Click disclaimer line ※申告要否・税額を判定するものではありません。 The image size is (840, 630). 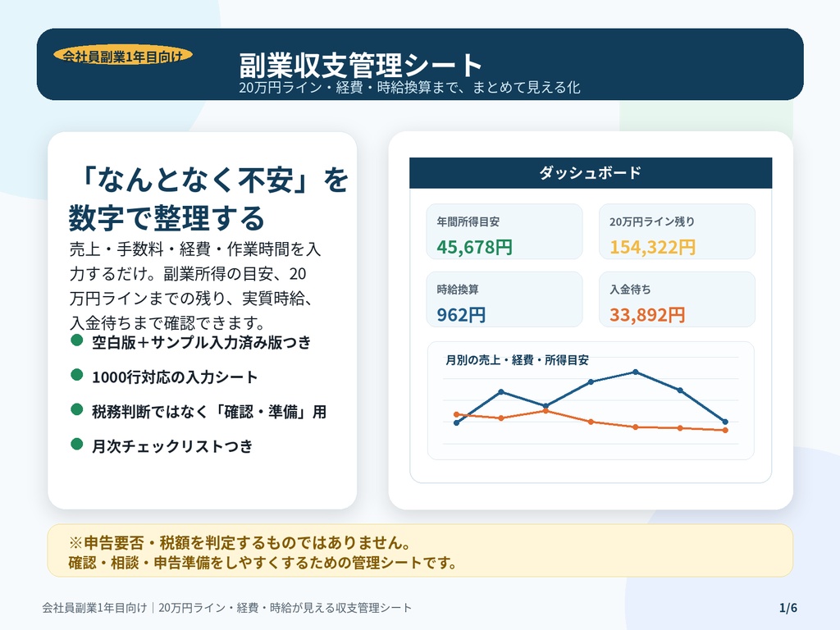[240, 543]
